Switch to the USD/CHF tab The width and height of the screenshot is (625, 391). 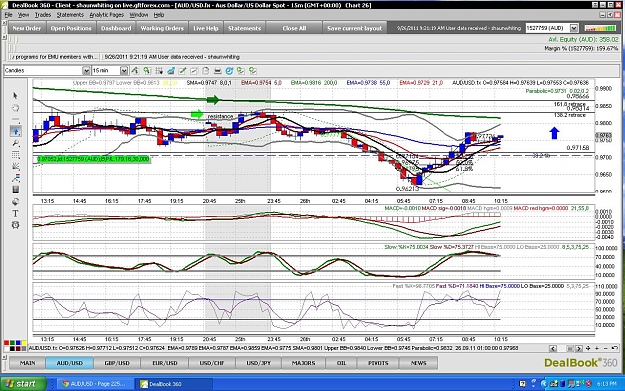click(212, 363)
